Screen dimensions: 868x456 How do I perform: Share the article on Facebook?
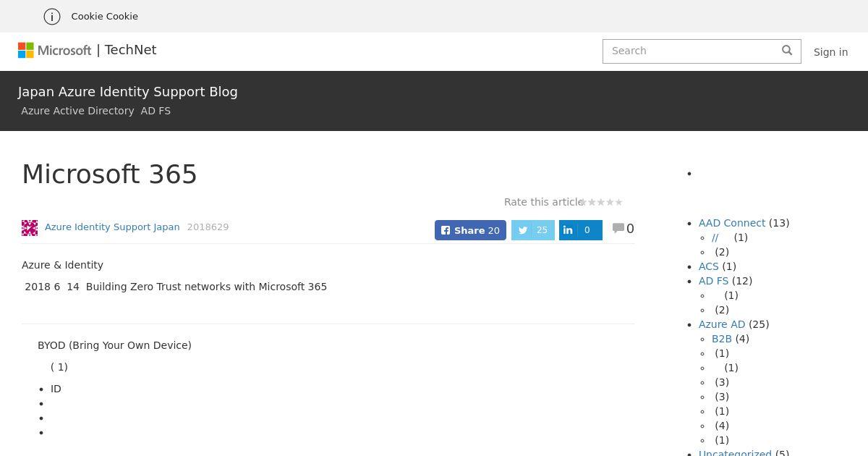470,230
